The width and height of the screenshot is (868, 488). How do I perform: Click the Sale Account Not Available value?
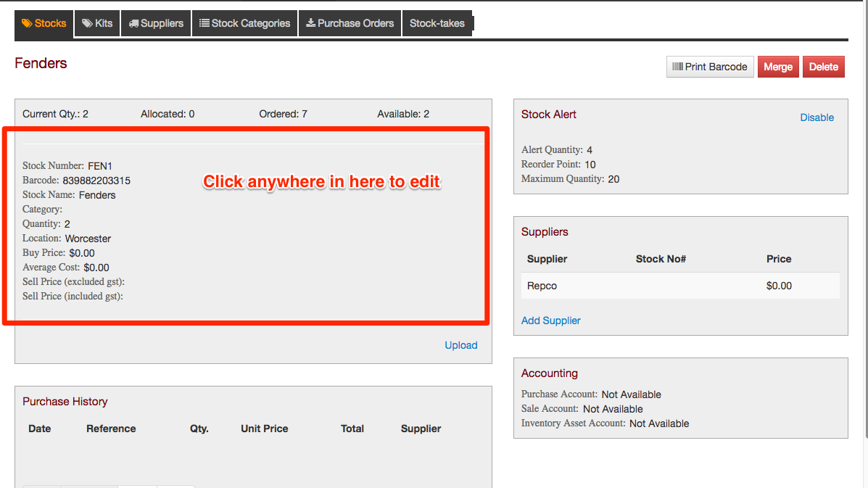(613, 409)
